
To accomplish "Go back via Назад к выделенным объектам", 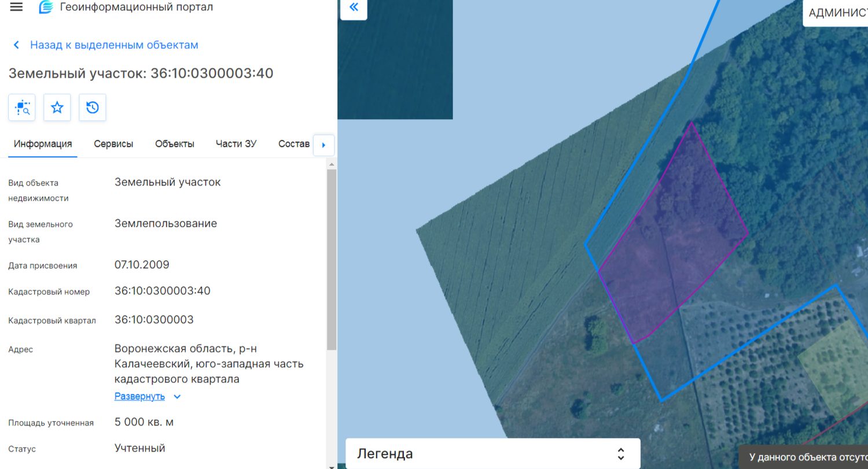I will click(x=114, y=45).
